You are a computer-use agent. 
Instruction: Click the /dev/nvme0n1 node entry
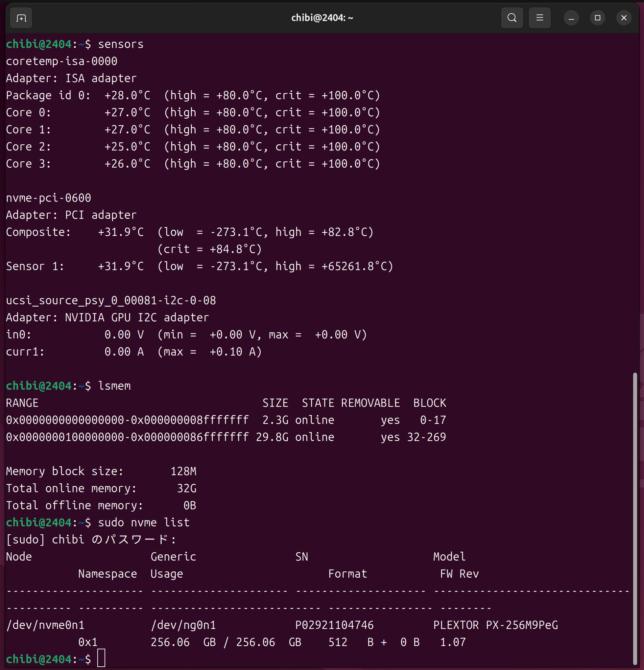pos(45,625)
